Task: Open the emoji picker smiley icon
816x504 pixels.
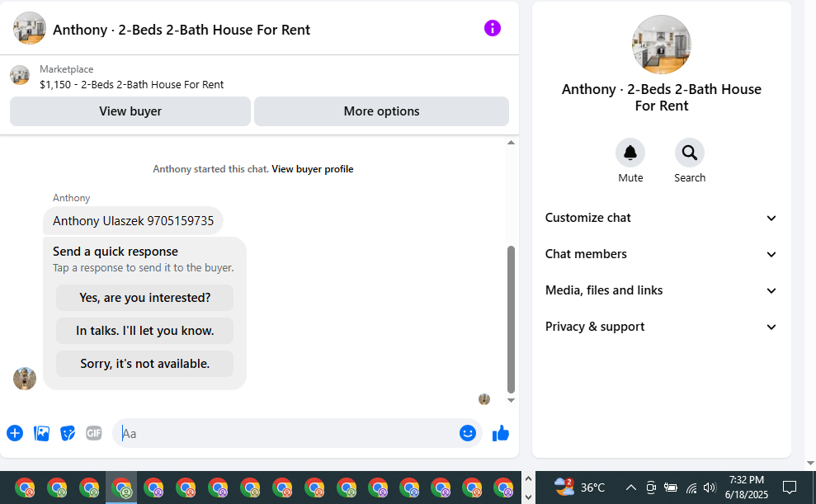Action: pos(467,433)
